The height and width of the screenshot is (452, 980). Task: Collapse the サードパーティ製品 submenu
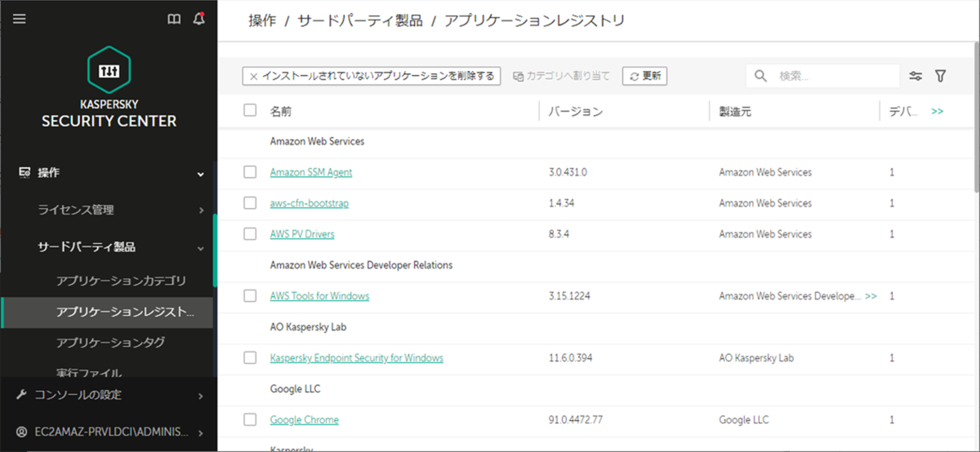coord(200,247)
